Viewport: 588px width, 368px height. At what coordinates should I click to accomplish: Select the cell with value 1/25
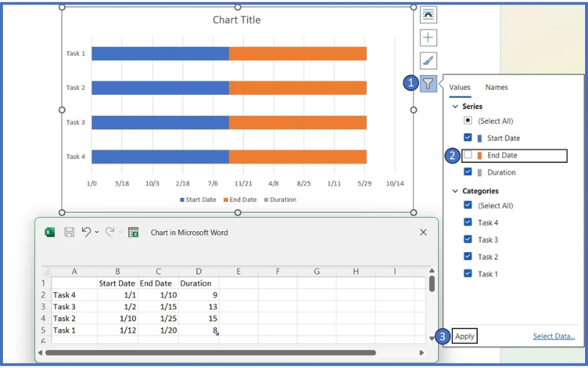158,319
